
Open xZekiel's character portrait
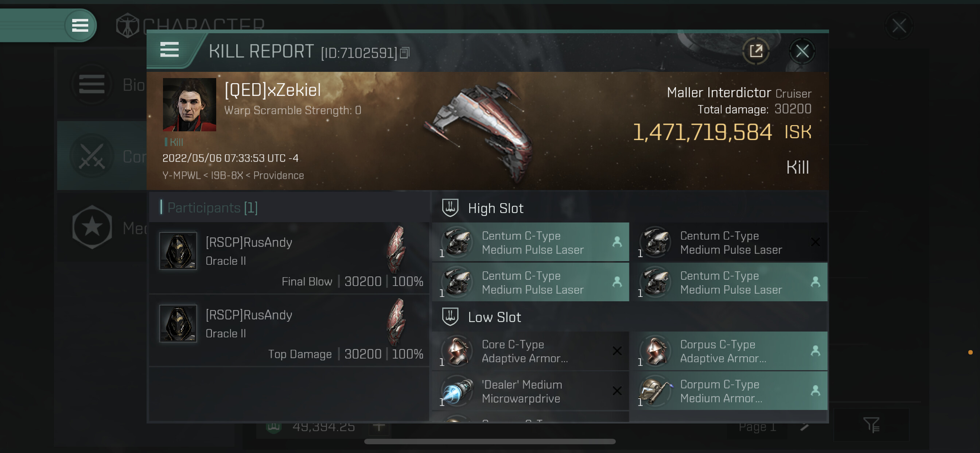tap(190, 105)
